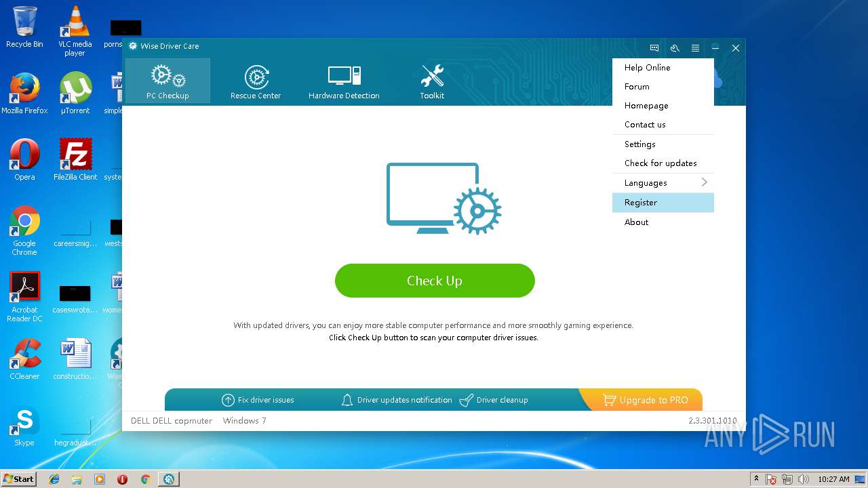Click the taskbar clock 10:27 AM
This screenshot has height=488, width=868.
[833, 479]
